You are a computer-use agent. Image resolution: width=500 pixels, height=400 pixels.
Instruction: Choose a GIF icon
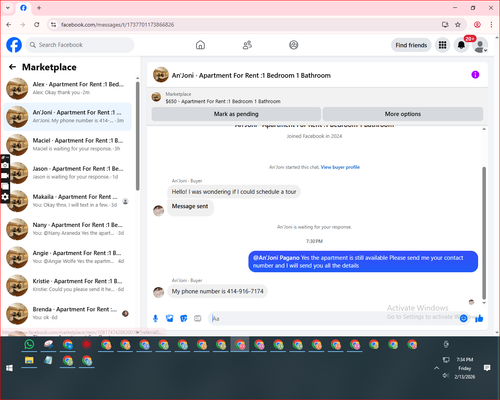198,318
